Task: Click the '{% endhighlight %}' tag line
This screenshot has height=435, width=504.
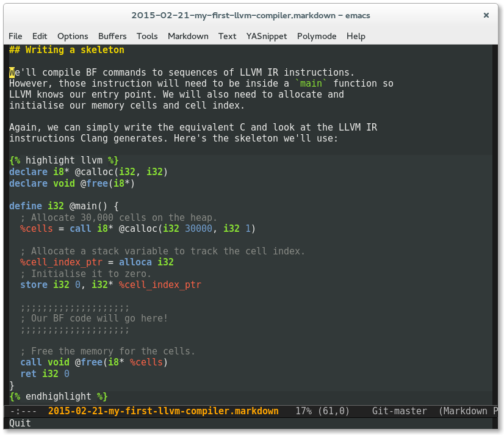Action: pos(58,397)
